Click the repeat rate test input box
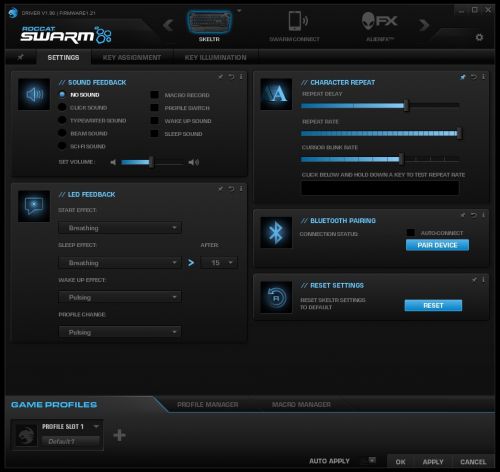This screenshot has width=500, height=472. pos(380,188)
